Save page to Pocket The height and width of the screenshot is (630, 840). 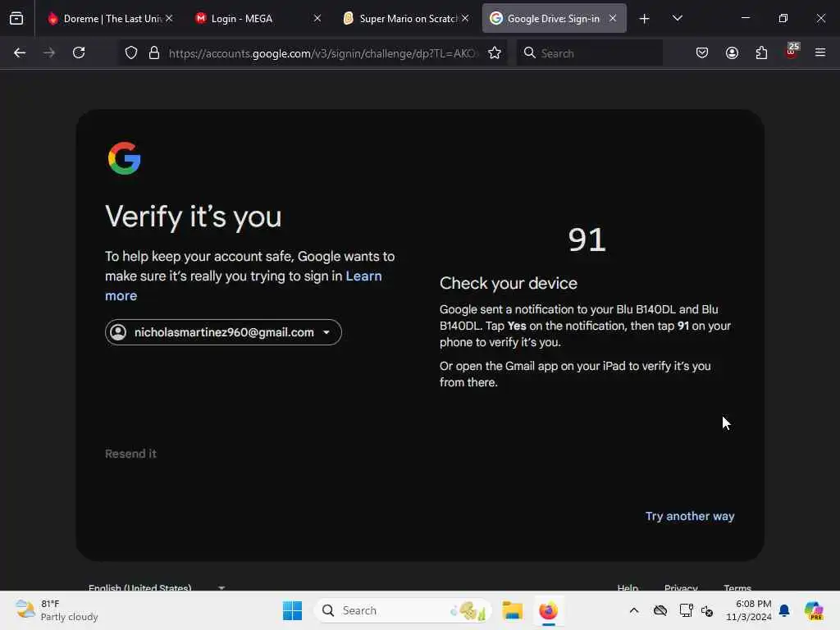[x=702, y=52]
